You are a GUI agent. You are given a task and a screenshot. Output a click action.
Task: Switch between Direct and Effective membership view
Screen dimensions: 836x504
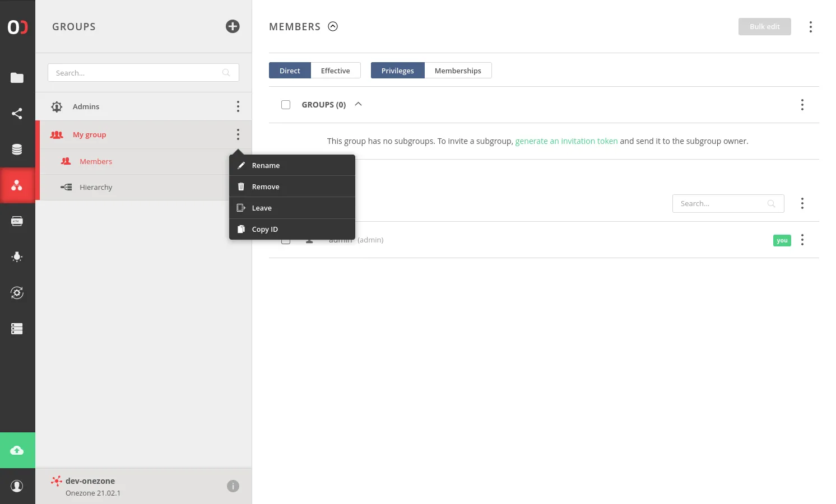pos(335,70)
